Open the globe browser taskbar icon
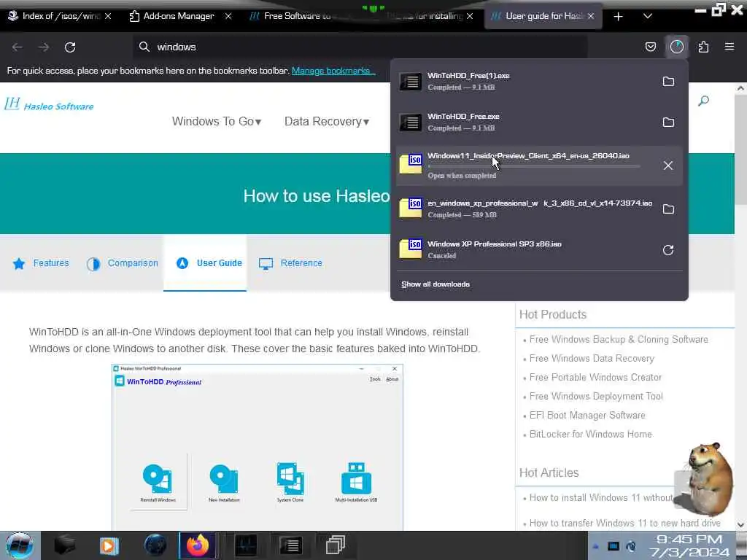Screen dimensions: 747x560 click(x=155, y=545)
